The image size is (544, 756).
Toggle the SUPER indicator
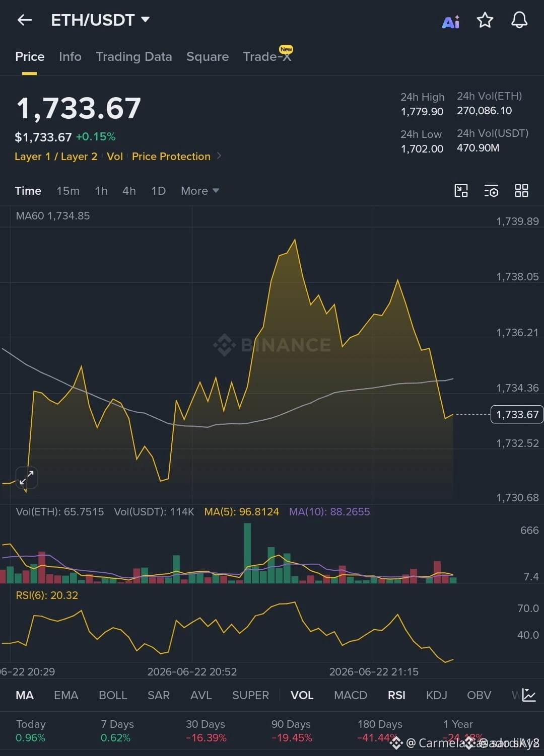point(250,695)
